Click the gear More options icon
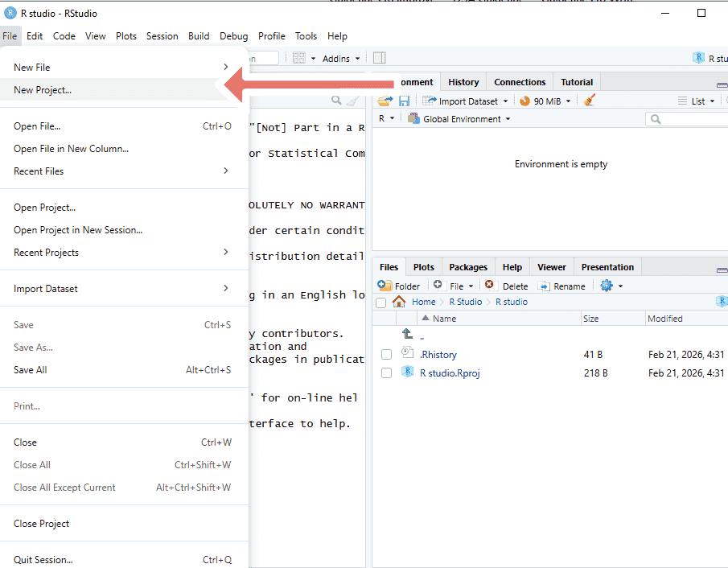 tap(606, 286)
